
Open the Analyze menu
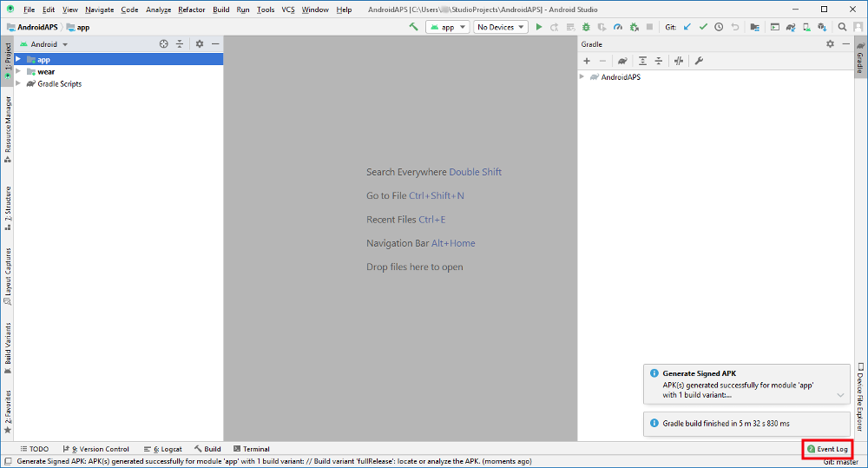[158, 10]
